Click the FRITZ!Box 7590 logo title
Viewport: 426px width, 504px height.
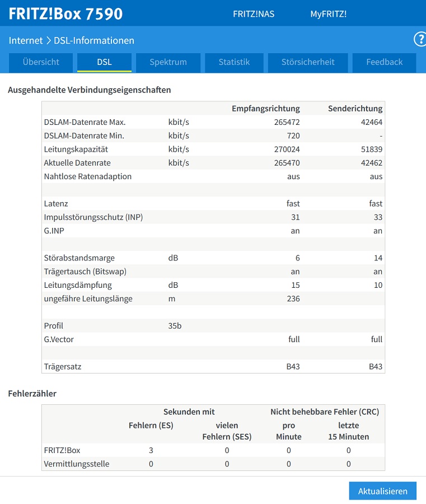click(65, 14)
